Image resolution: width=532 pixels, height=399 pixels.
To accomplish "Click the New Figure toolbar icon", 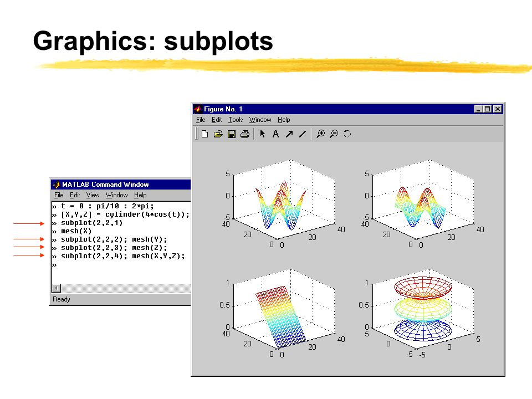I will tap(204, 134).
